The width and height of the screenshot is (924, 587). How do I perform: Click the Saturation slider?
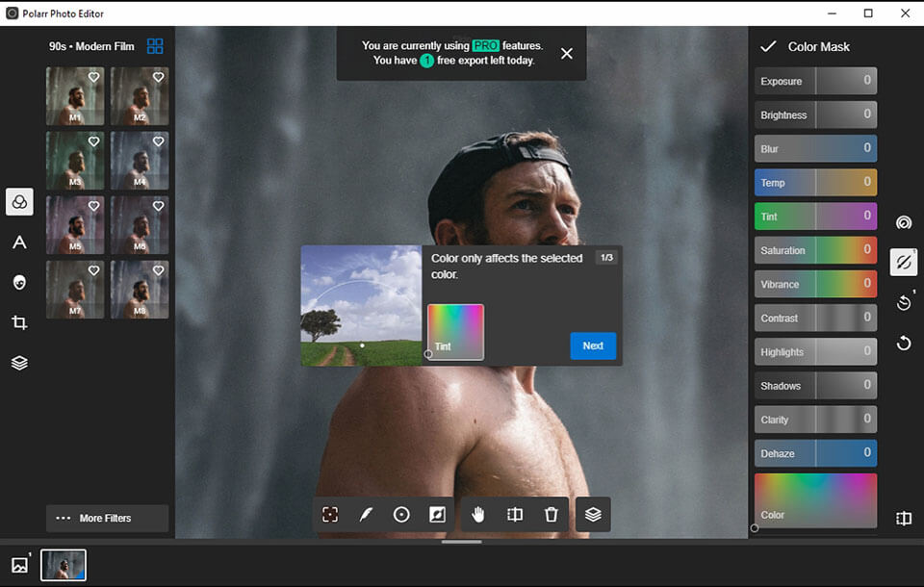click(815, 250)
